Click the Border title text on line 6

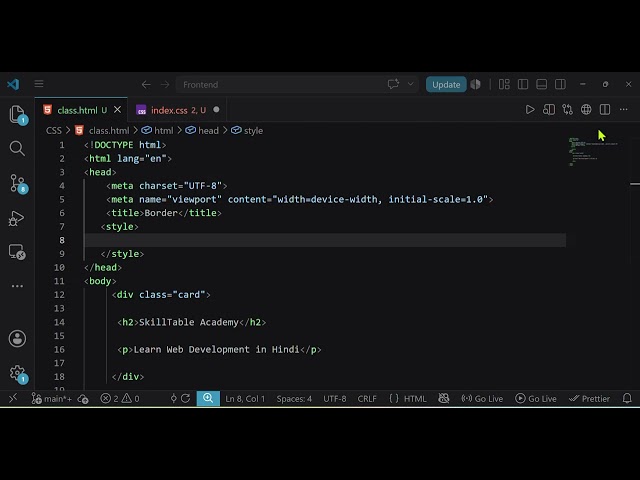[x=161, y=213]
